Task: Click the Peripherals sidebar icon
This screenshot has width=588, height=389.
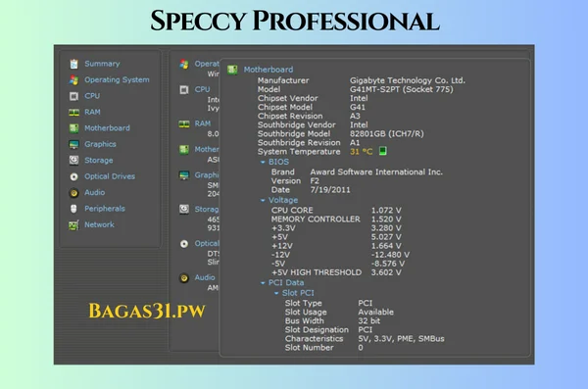Action: 73,209
